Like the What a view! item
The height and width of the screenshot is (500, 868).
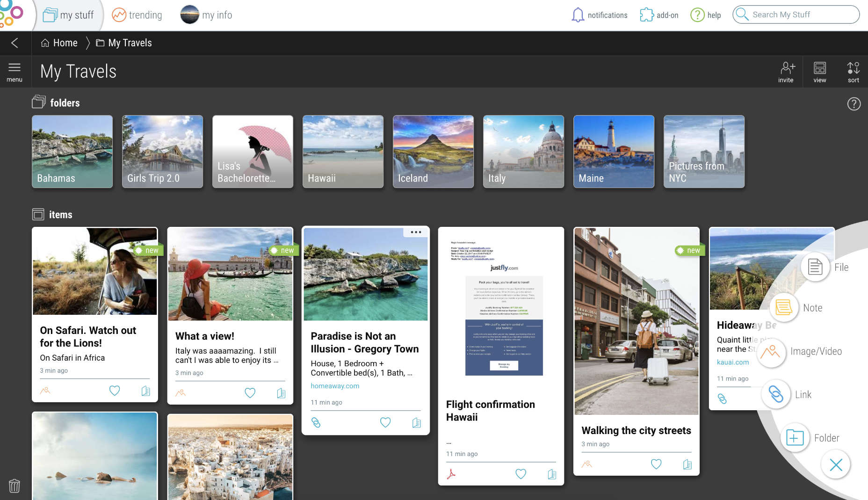coord(250,393)
